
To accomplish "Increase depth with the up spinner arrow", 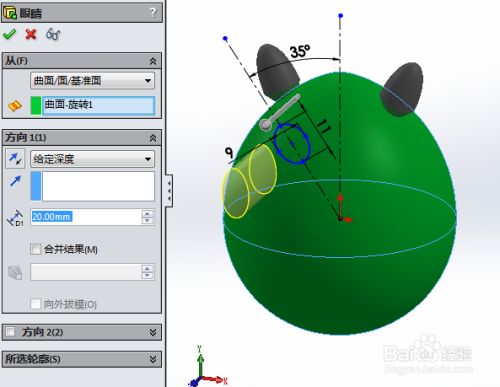I will [148, 213].
